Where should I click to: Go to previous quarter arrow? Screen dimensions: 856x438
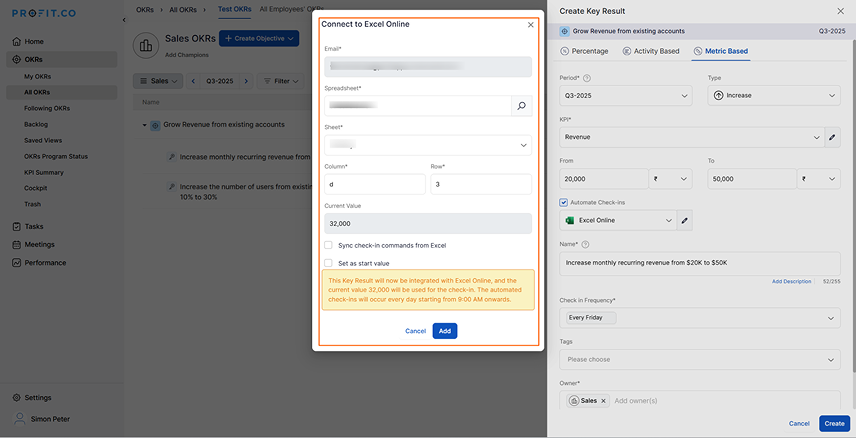(193, 81)
